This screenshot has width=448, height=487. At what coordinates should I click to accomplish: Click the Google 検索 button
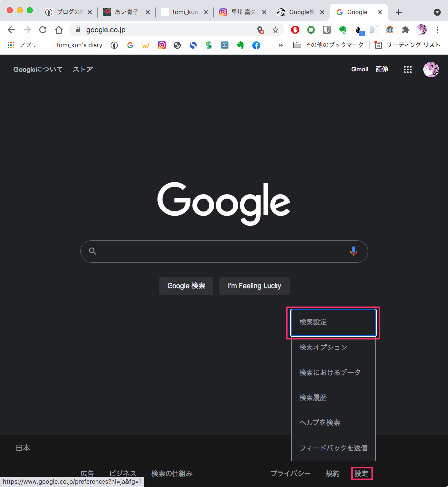point(186,286)
